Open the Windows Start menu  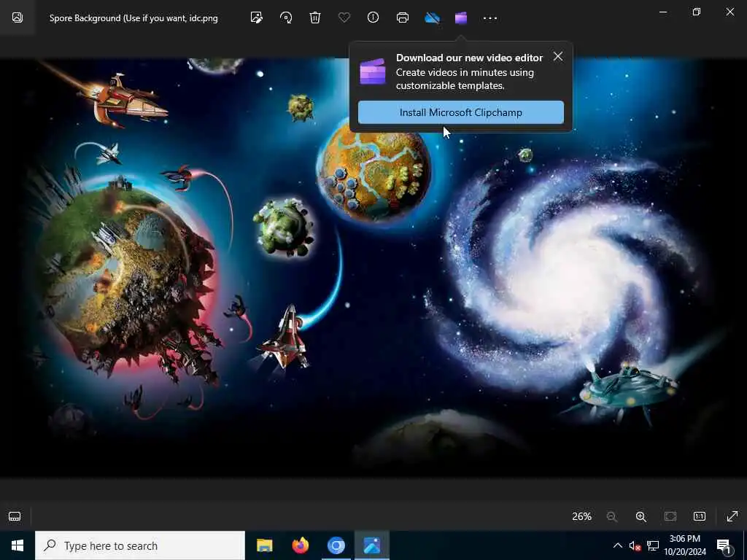click(18, 545)
